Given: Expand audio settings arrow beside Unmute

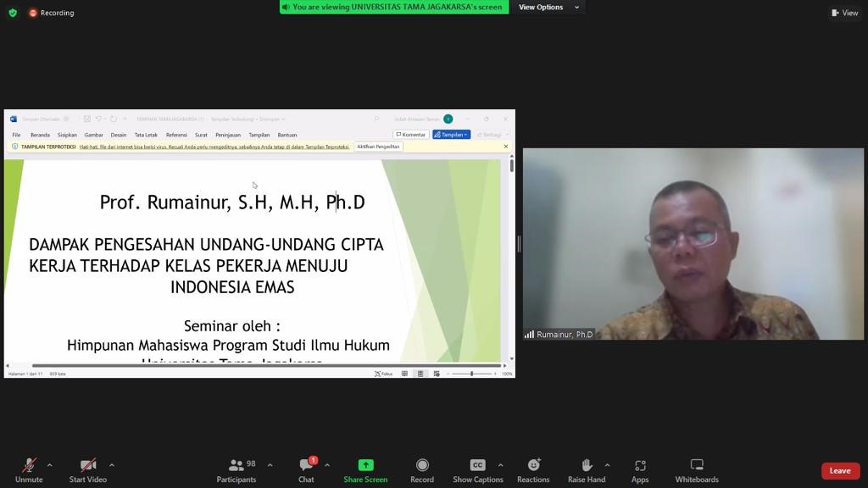Looking at the screenshot, I should pos(49,464).
